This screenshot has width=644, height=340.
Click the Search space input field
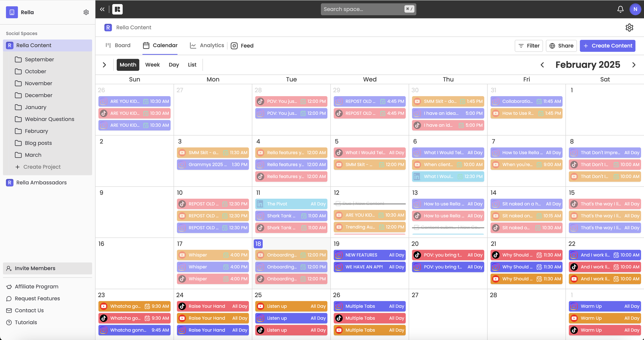[368, 9]
